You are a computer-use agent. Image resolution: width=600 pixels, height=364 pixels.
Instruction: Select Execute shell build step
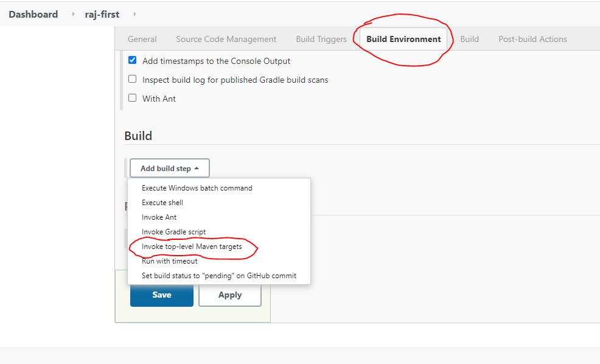[162, 203]
